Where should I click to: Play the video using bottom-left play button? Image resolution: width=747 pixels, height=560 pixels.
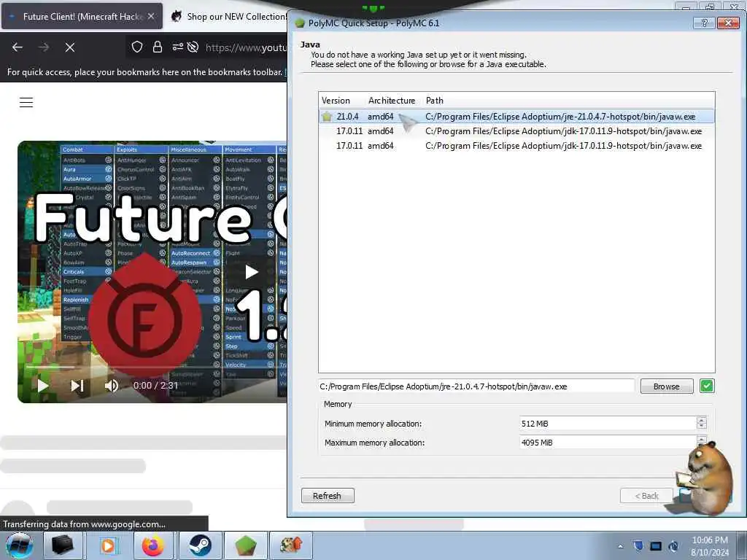click(43, 386)
